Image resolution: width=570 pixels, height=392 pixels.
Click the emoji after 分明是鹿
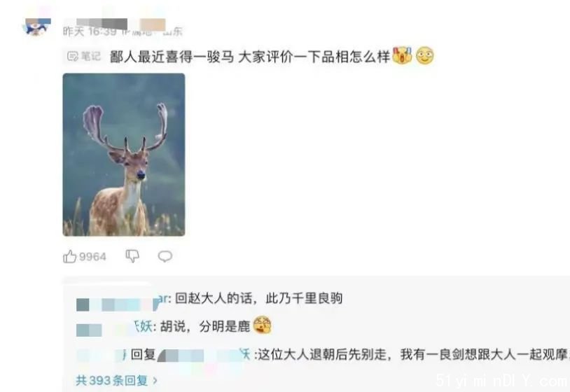262,325
